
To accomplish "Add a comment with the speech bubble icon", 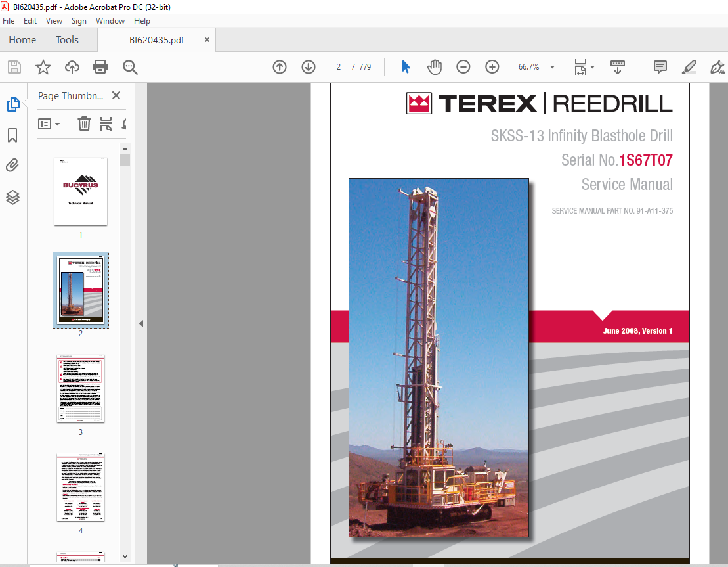I will (x=660, y=67).
